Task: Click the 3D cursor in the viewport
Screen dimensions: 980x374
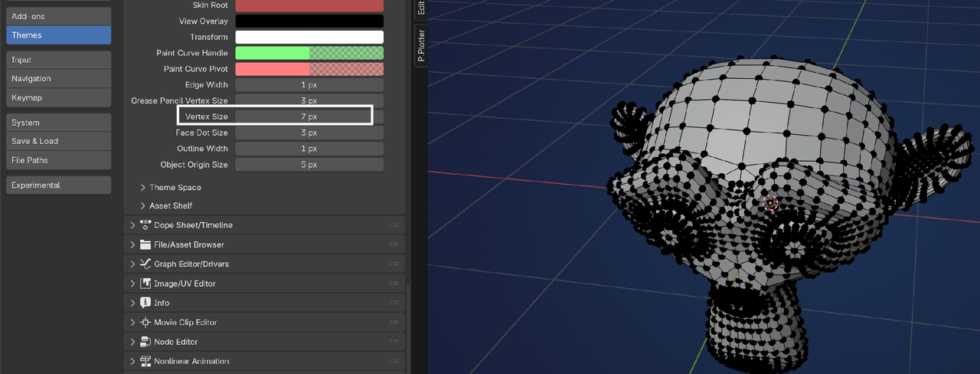Action: [770, 203]
